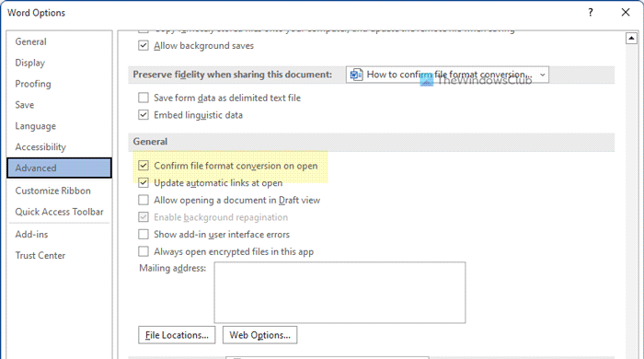The height and width of the screenshot is (359, 644).
Task: Click inside the Mailing address text box
Action: tap(339, 293)
